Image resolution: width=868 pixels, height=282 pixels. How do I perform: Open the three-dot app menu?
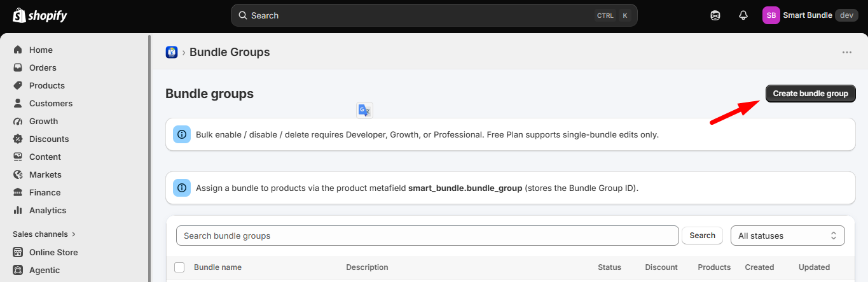coord(847,52)
